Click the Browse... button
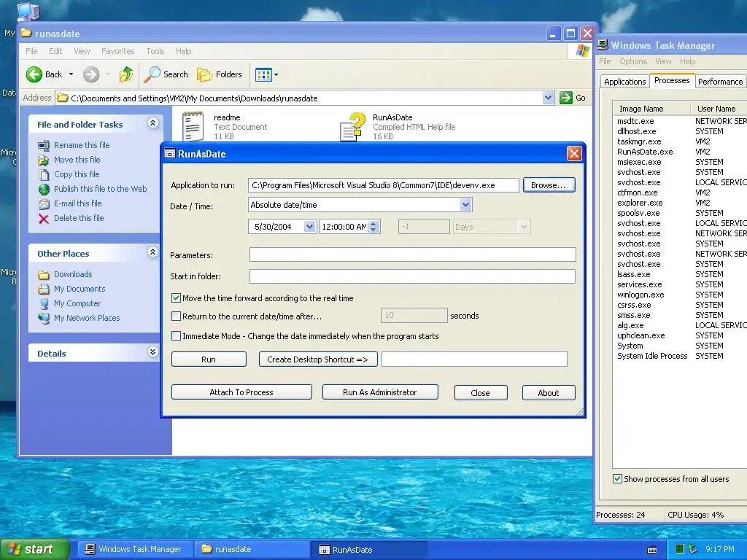The height and width of the screenshot is (560, 747). tap(549, 185)
